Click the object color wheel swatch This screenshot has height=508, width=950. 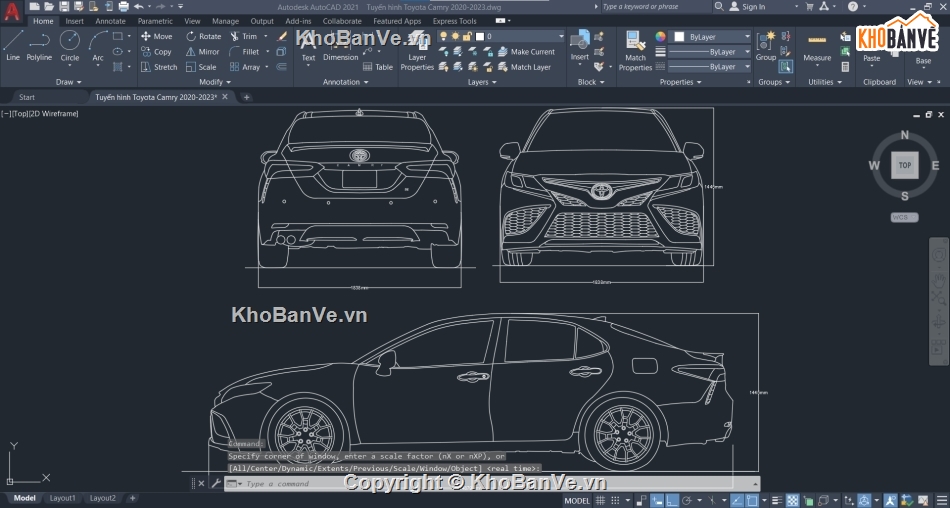click(x=660, y=36)
